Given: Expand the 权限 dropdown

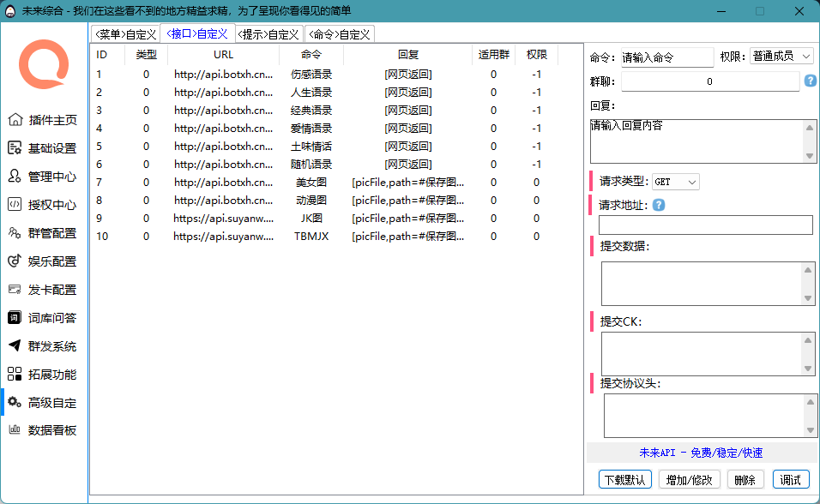Looking at the screenshot, I should coord(781,57).
